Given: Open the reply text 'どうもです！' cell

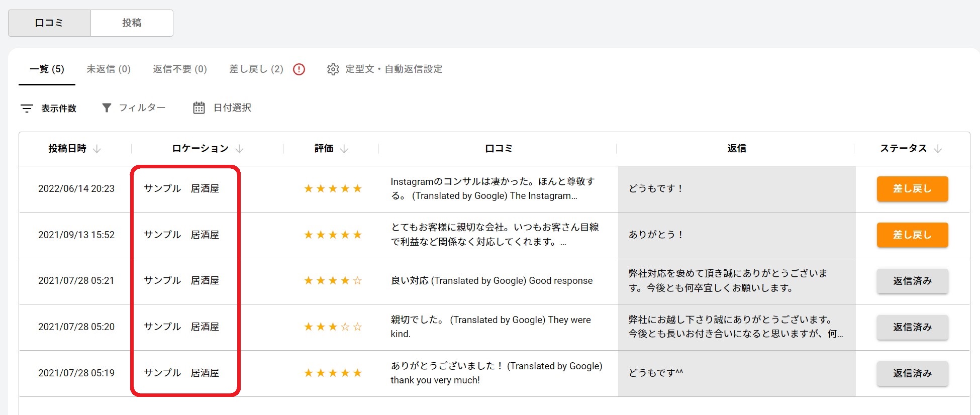Looking at the screenshot, I should [655, 189].
